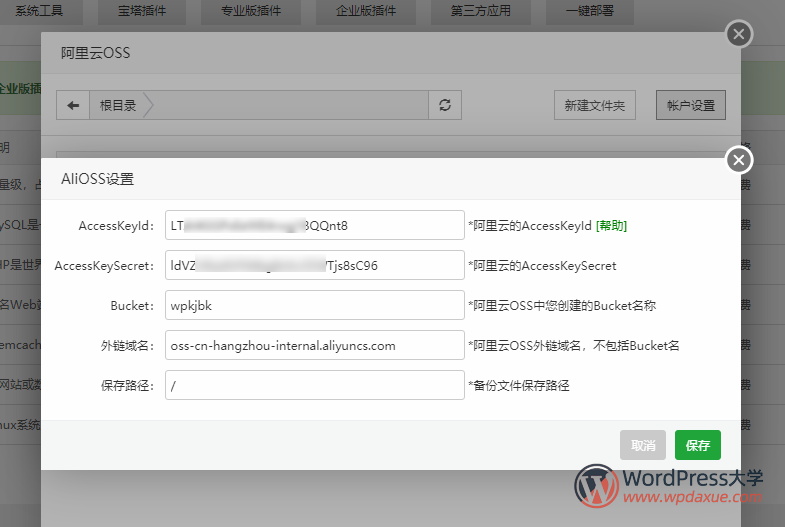
Task: Click the 保存 button
Action: tap(698, 445)
